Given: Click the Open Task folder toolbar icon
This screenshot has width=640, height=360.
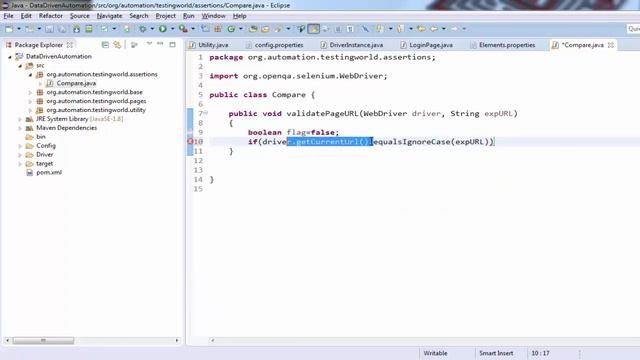Looking at the screenshot, I should coord(265,29).
